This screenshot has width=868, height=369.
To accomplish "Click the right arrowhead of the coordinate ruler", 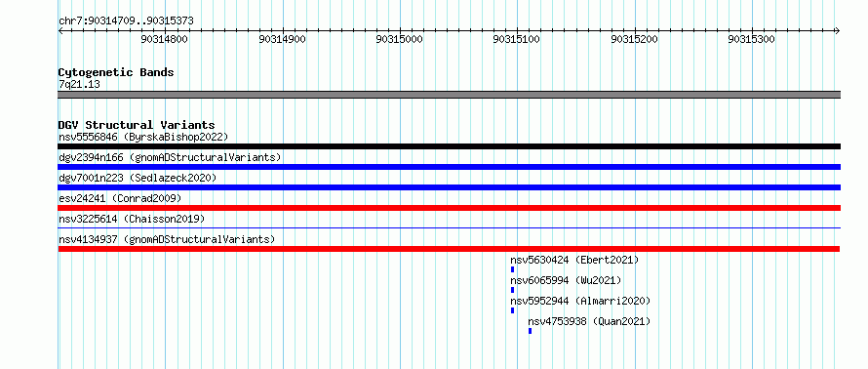I will tap(837, 30).
